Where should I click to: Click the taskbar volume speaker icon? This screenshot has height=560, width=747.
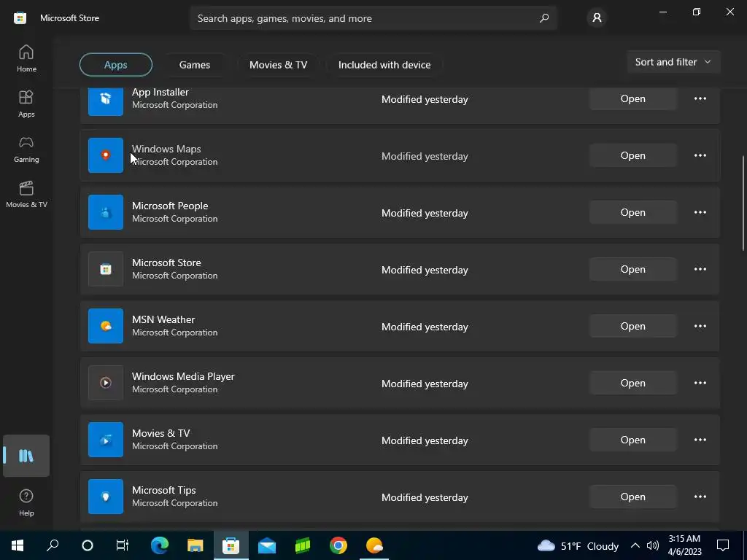point(653,545)
